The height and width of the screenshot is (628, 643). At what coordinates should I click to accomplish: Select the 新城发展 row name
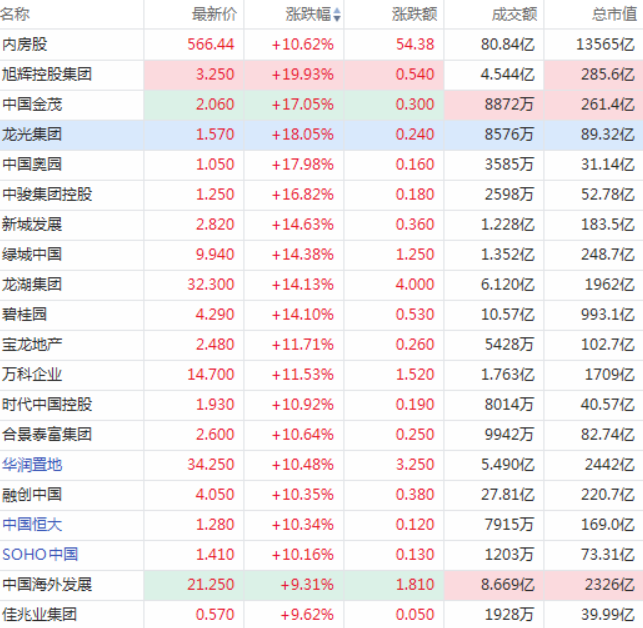(32, 224)
